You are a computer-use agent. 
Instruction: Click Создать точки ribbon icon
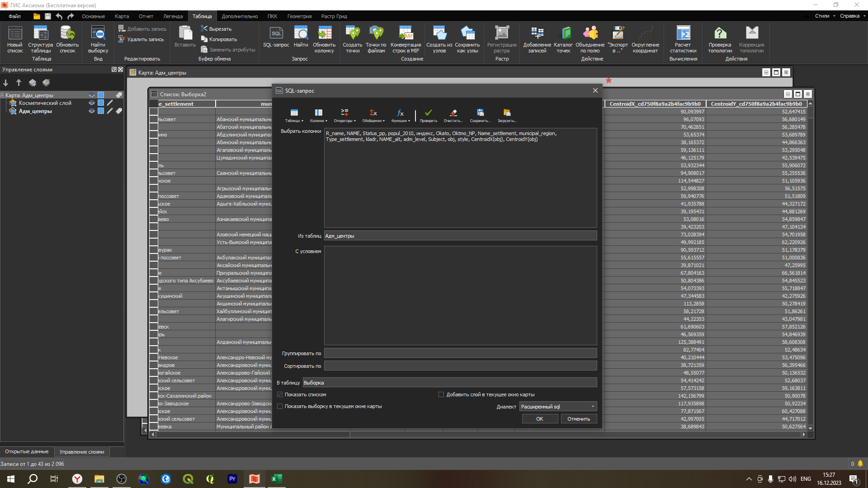[352, 34]
